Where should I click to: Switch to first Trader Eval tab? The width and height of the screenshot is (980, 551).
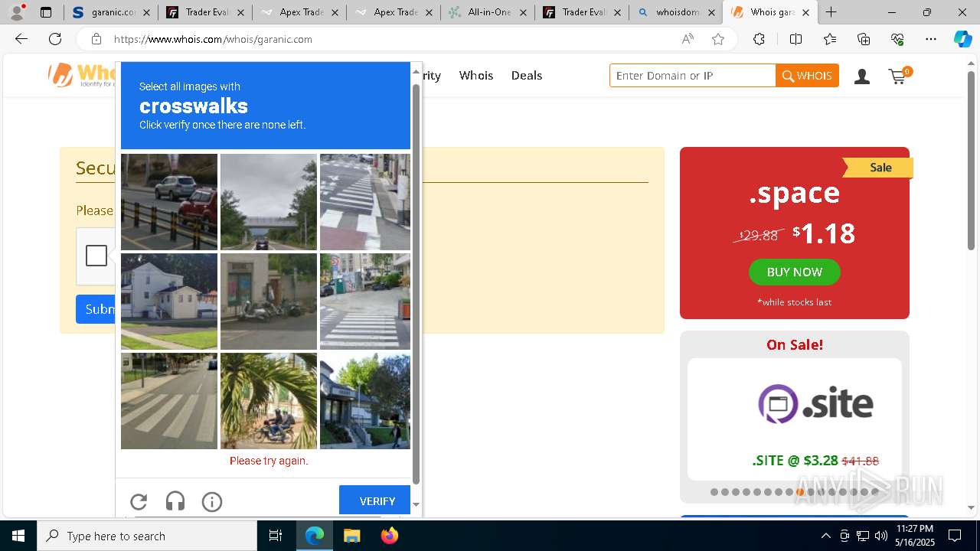pyautogui.click(x=205, y=12)
